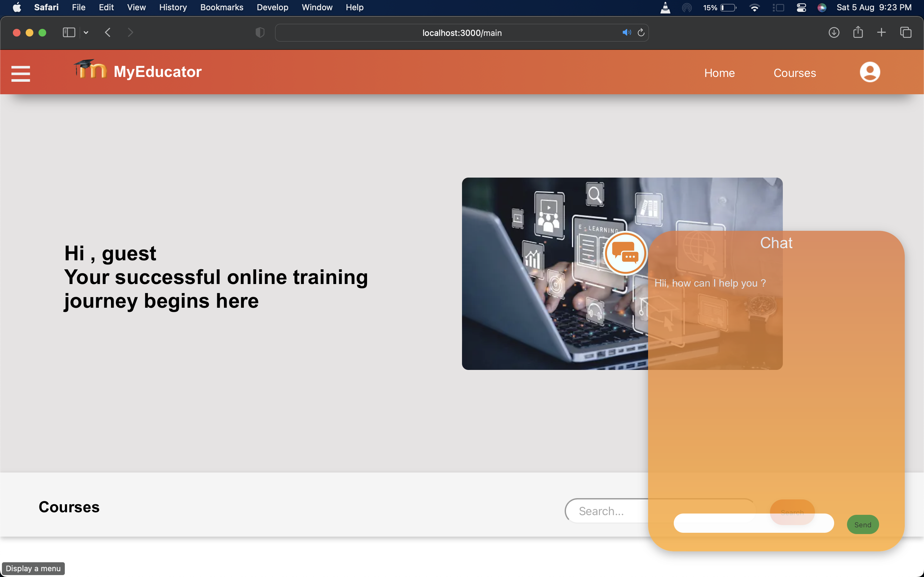The width and height of the screenshot is (924, 577).
Task: Open Safari downloads icon
Action: click(834, 33)
